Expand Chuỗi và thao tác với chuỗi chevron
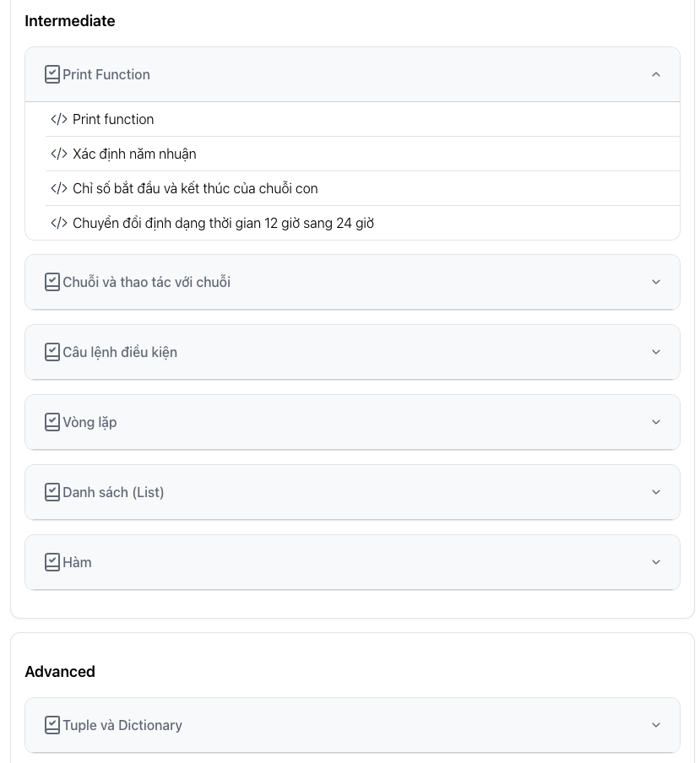Image resolution: width=700 pixels, height=763 pixels. (656, 282)
